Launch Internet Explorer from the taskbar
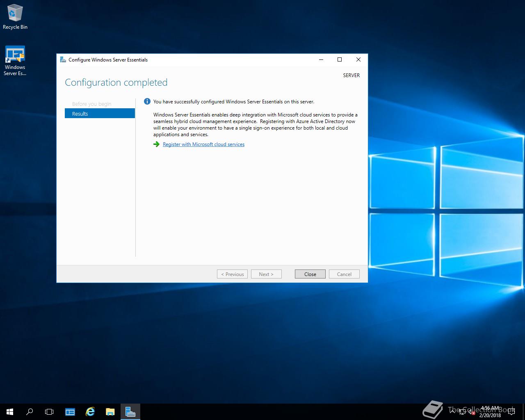The width and height of the screenshot is (525, 420). click(90, 412)
